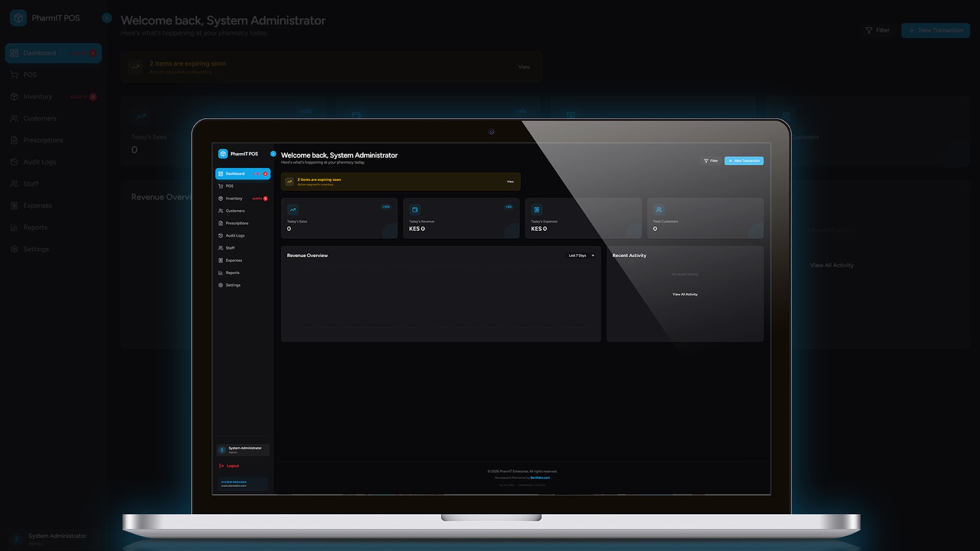The image size is (980, 551).
Task: Click the +12% badge on Today's Sales card
Action: coord(386,207)
